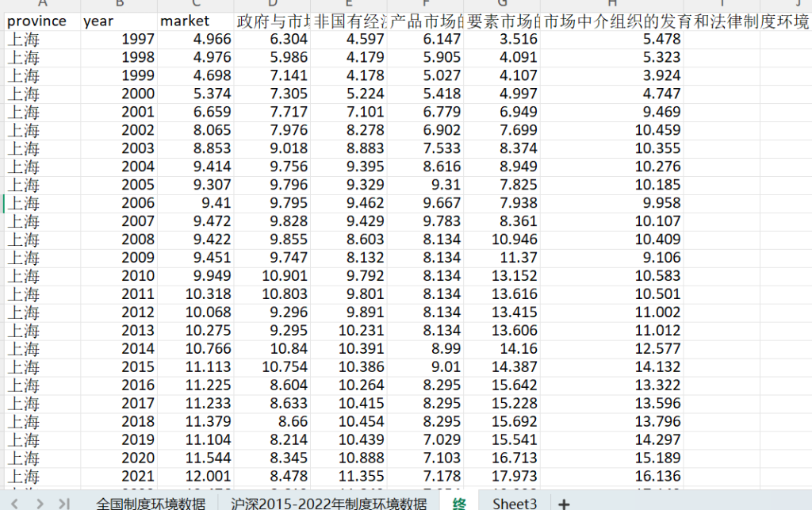Switch to the 全国制度环境数据 sheet tab
812x510 pixels.
151,503
